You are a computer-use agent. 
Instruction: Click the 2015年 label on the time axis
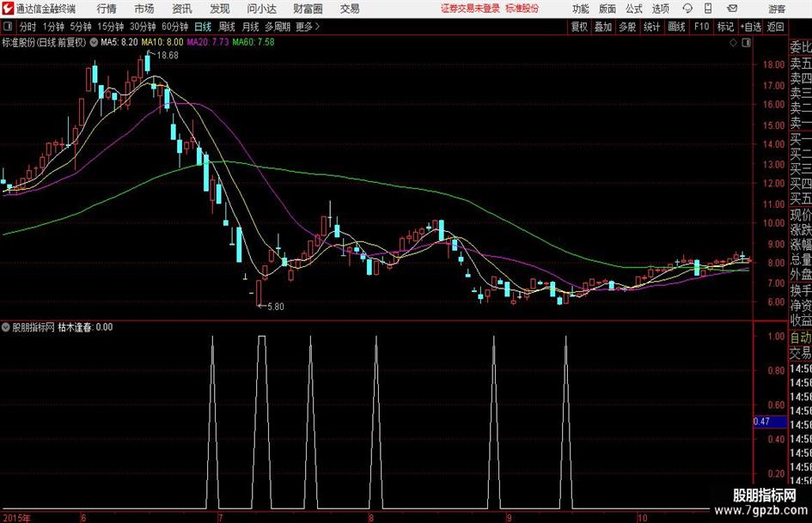(x=16, y=518)
